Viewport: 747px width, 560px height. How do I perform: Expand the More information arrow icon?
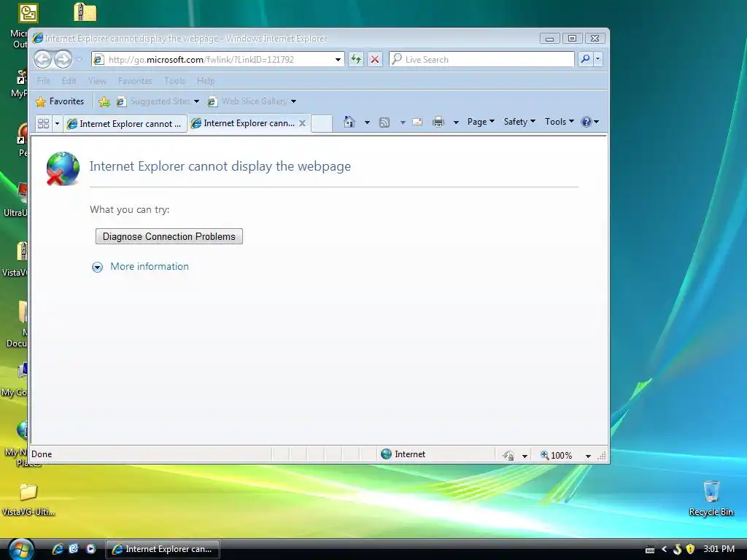[x=97, y=267]
